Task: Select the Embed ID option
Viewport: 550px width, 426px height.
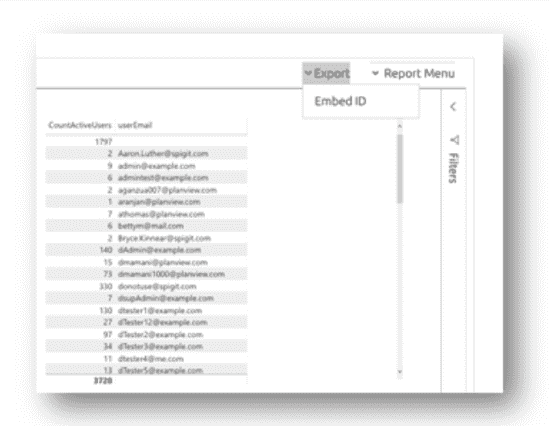Action: tap(340, 101)
